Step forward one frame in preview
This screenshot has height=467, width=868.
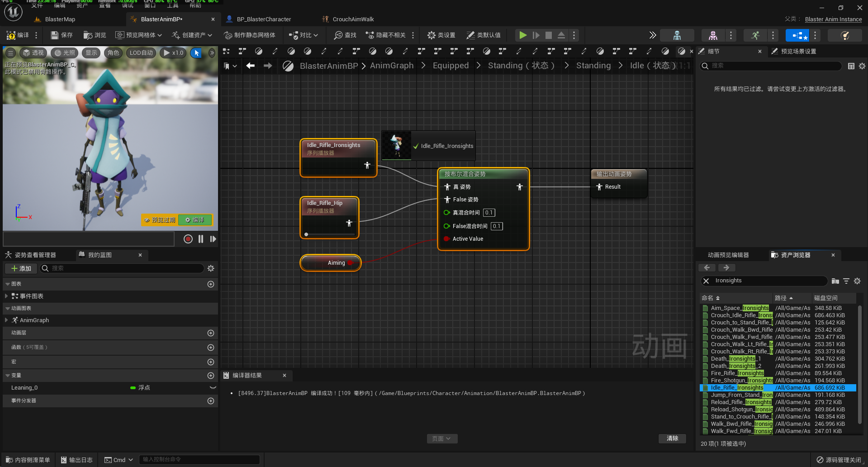[213, 239]
